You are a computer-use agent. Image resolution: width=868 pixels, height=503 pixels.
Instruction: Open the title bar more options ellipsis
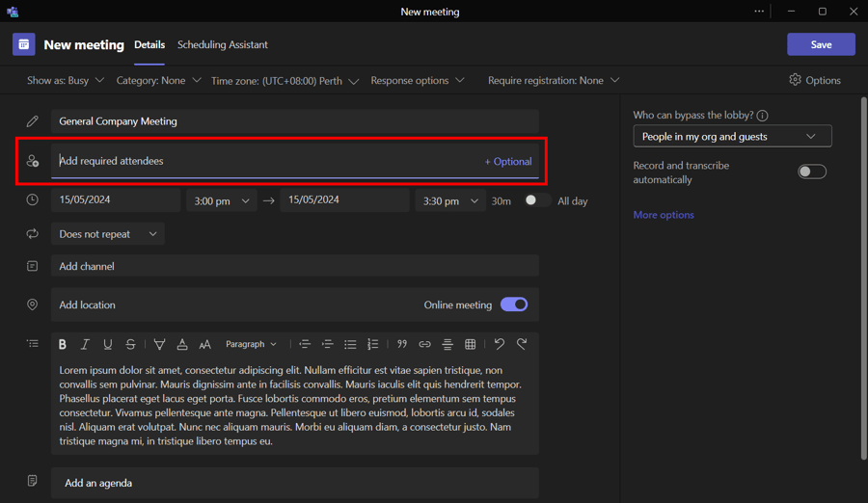tap(759, 11)
